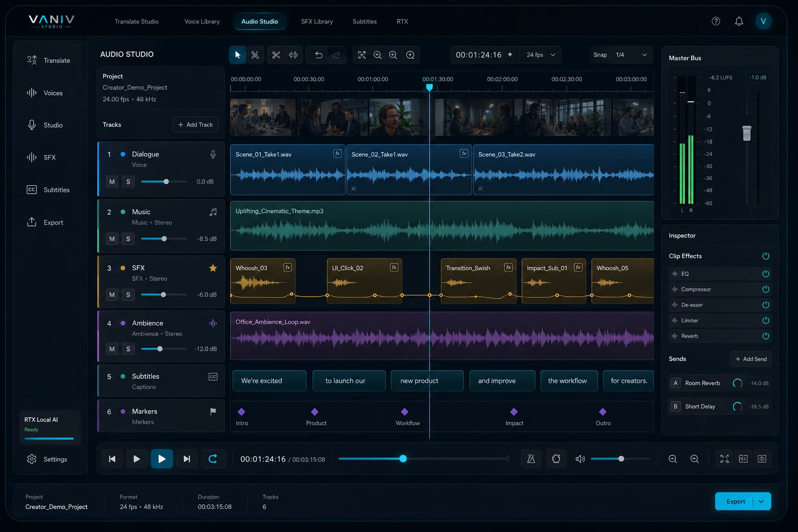The image size is (798, 532).
Task: Click the undo icon in the toolbar
Action: 317,55
